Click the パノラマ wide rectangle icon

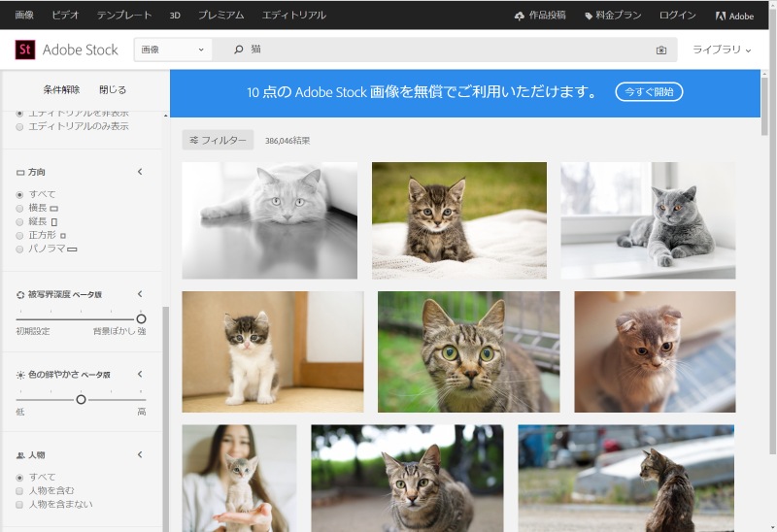[72, 249]
